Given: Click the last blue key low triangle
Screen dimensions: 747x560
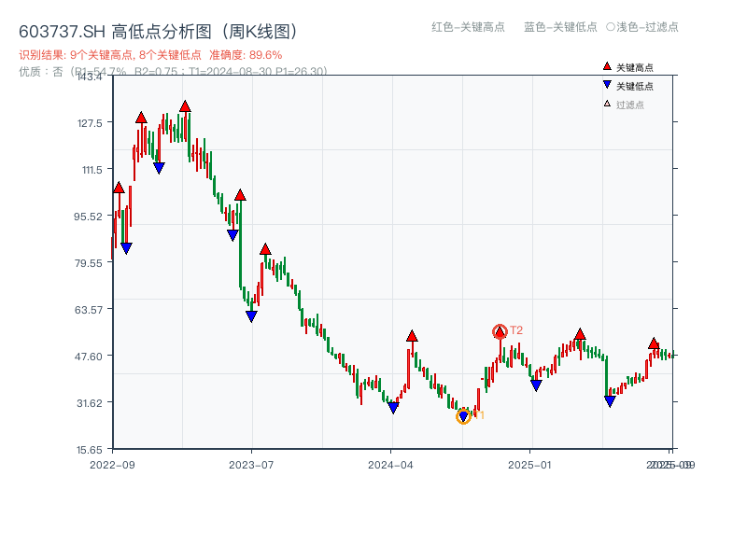Looking at the screenshot, I should click(610, 401).
